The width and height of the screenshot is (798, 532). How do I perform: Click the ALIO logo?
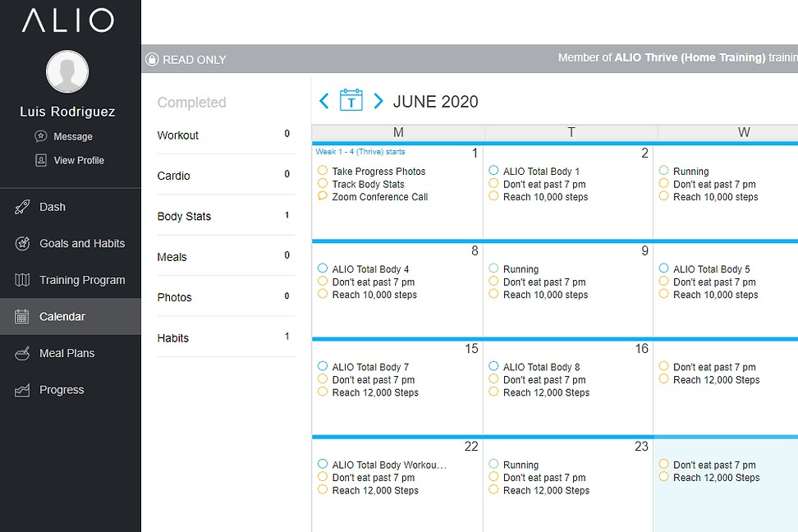click(68, 21)
